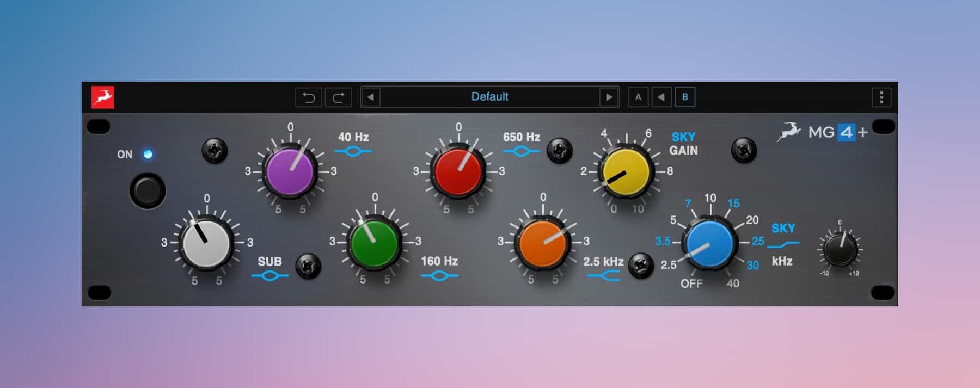Copy B to A with arrow button
The image size is (980, 388).
(661, 97)
